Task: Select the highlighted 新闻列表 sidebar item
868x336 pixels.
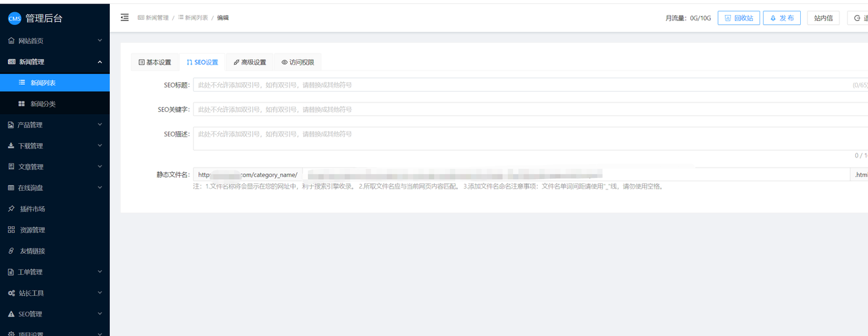Action: 43,83
